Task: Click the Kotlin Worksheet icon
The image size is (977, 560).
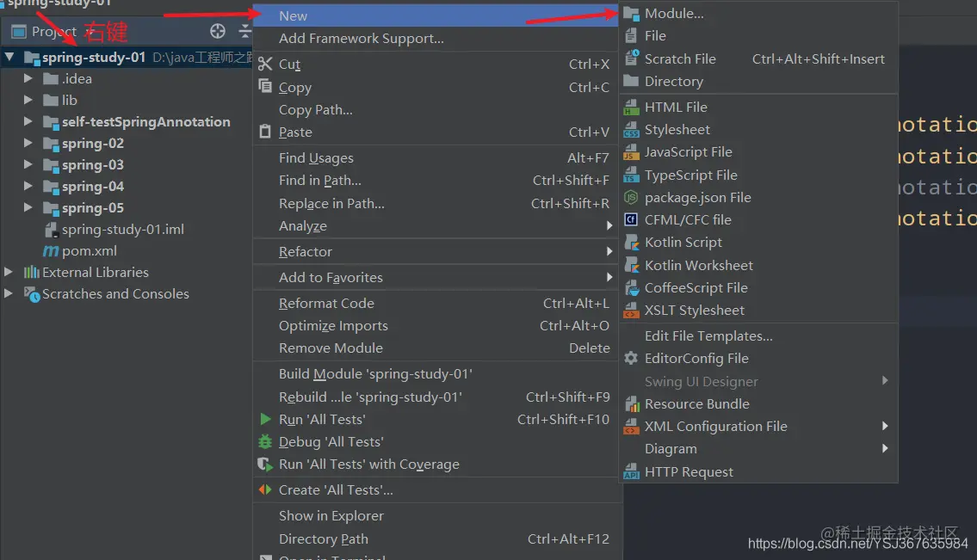Action: (631, 265)
